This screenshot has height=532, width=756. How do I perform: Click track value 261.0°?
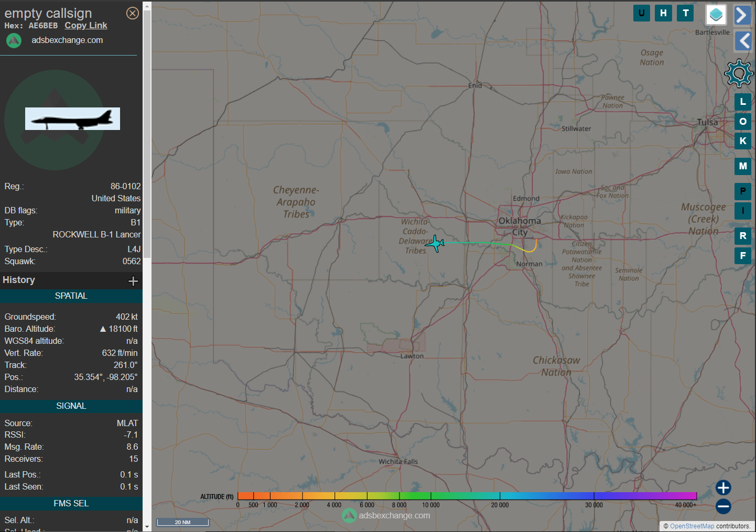126,365
